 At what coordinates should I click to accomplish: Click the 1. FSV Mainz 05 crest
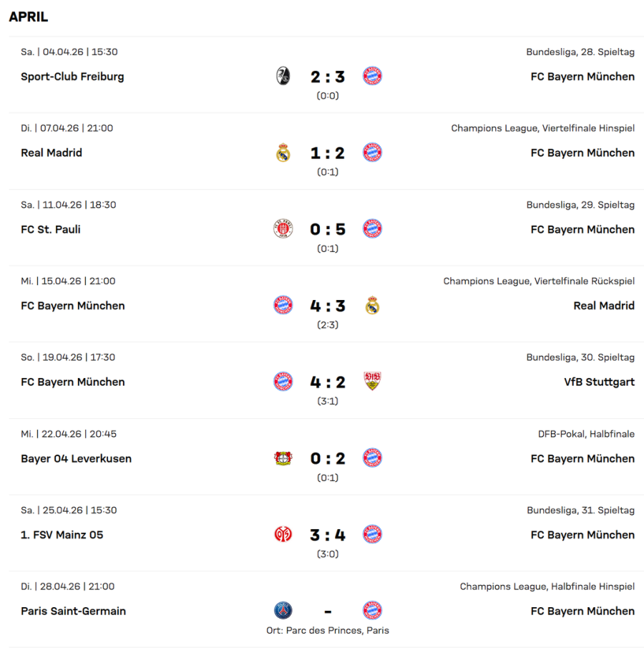click(283, 534)
